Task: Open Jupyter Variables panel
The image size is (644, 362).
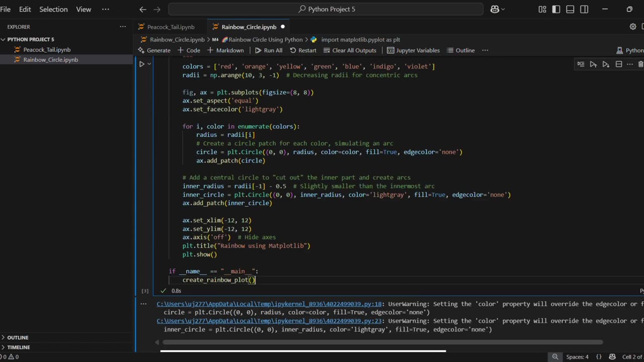Action: point(413,50)
